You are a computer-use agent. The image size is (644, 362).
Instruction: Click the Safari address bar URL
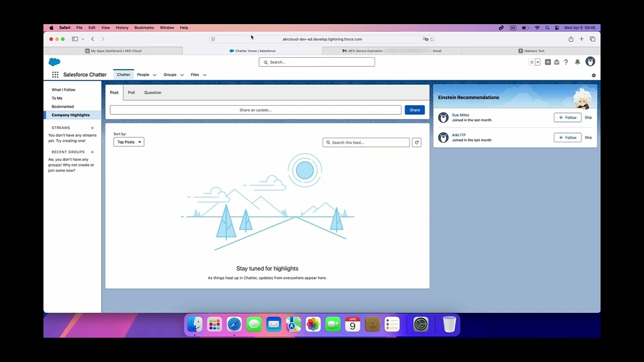(322, 39)
